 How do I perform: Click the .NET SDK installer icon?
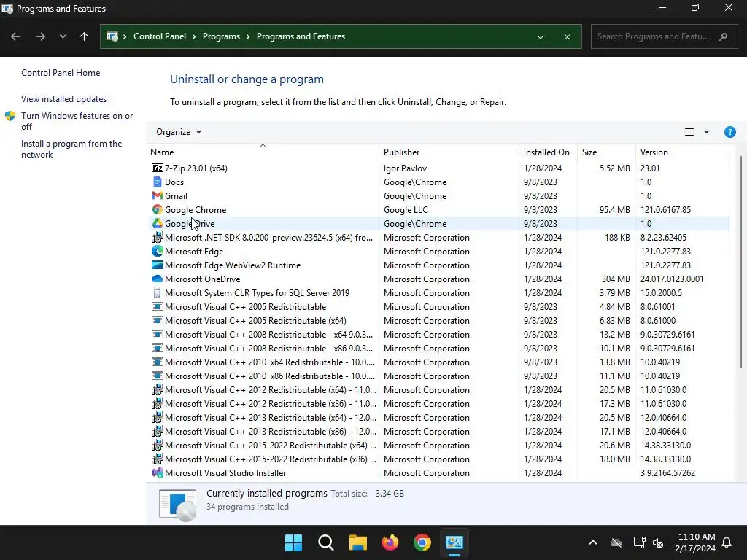point(158,237)
